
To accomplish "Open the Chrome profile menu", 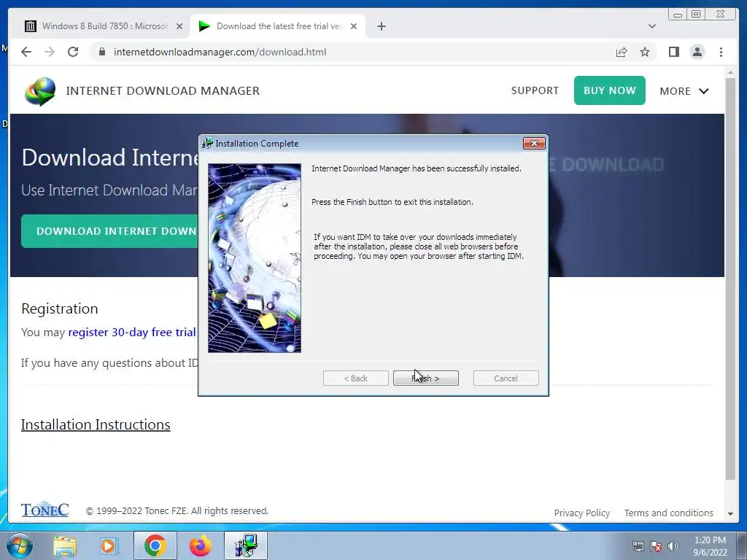I will pos(697,52).
